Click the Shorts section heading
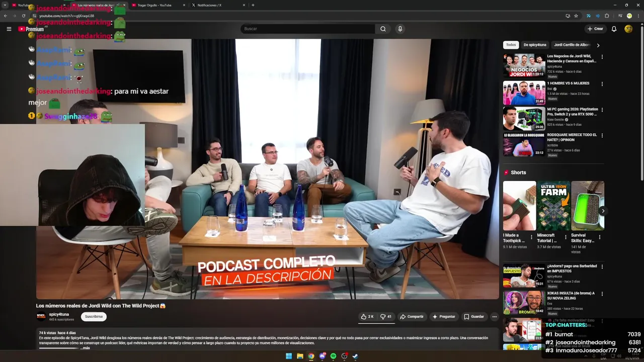644x362 pixels. pos(518,172)
